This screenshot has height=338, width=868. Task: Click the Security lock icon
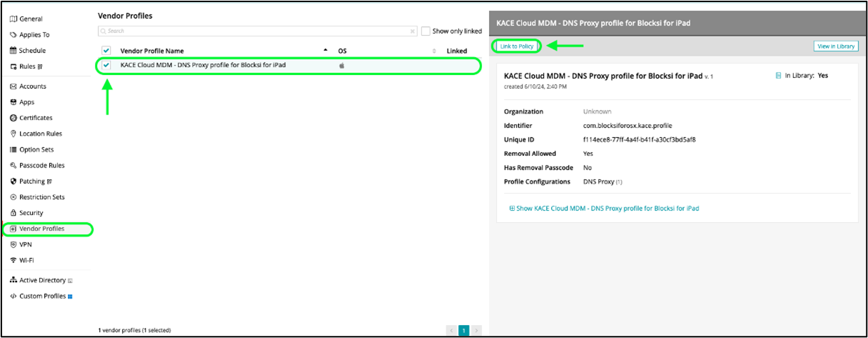[14, 213]
